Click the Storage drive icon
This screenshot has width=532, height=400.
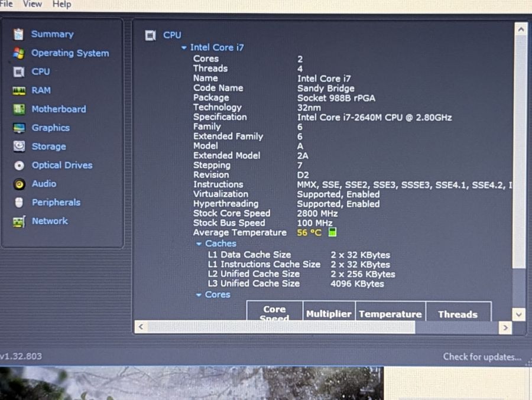(x=19, y=147)
